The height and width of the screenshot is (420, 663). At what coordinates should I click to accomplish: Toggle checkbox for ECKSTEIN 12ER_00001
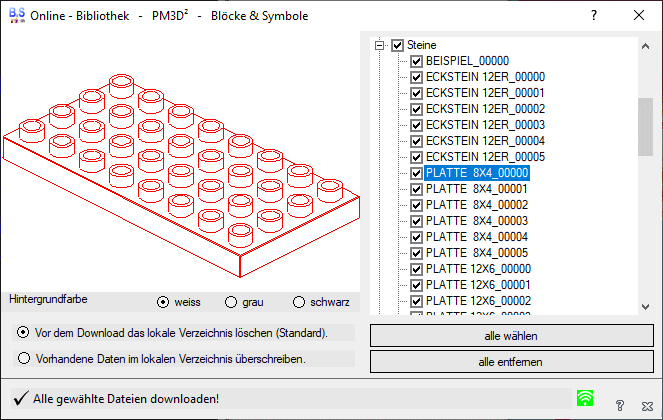click(416, 93)
